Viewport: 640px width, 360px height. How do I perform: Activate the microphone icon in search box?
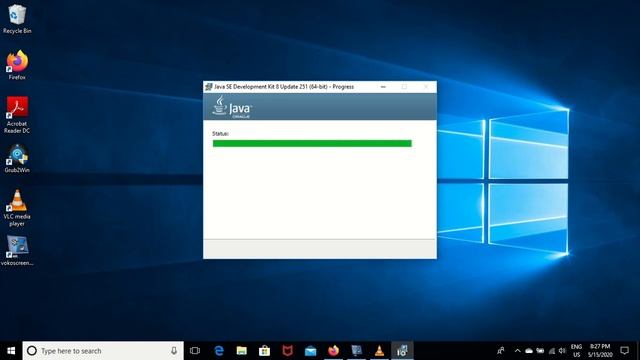[174, 351]
